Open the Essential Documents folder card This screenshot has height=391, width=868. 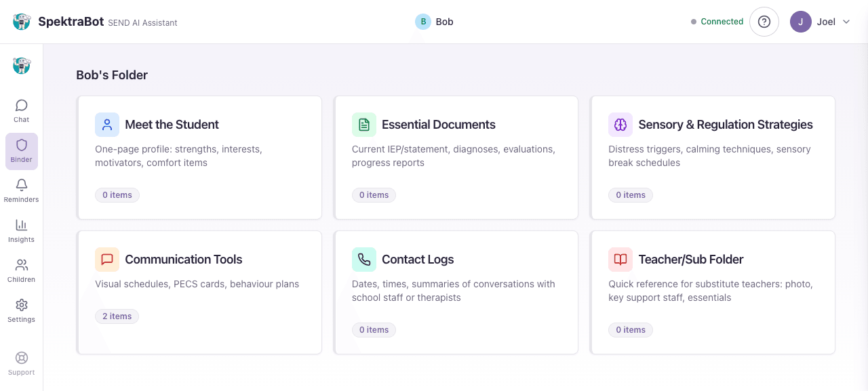coord(456,157)
